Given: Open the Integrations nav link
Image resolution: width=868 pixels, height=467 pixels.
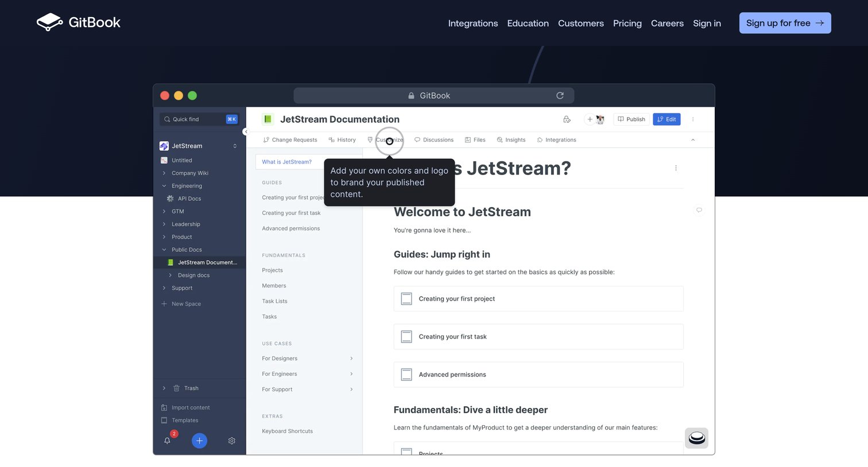Looking at the screenshot, I should coord(473,23).
